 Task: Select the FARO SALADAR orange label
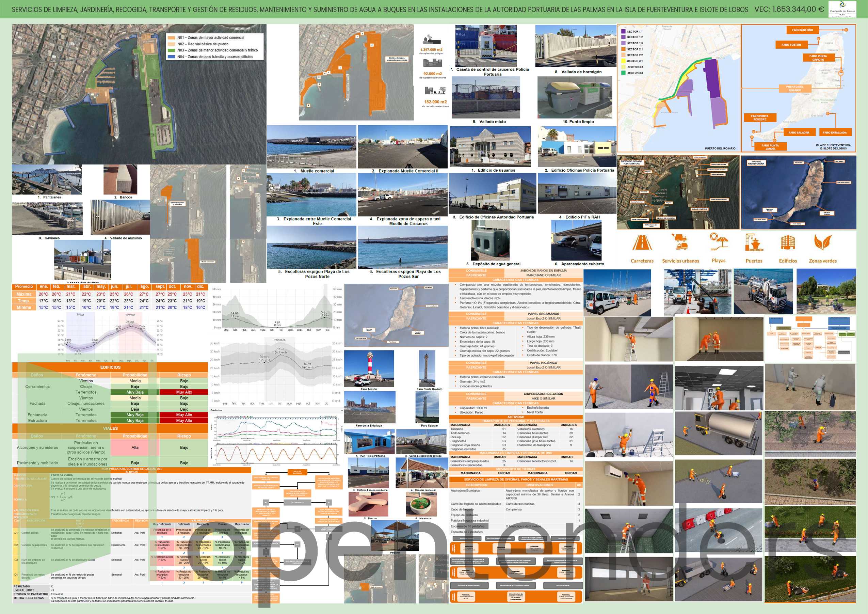pyautogui.click(x=799, y=132)
